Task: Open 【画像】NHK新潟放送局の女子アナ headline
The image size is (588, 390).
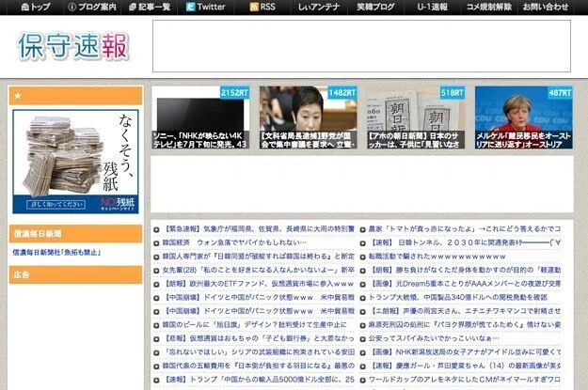Action: (465, 352)
